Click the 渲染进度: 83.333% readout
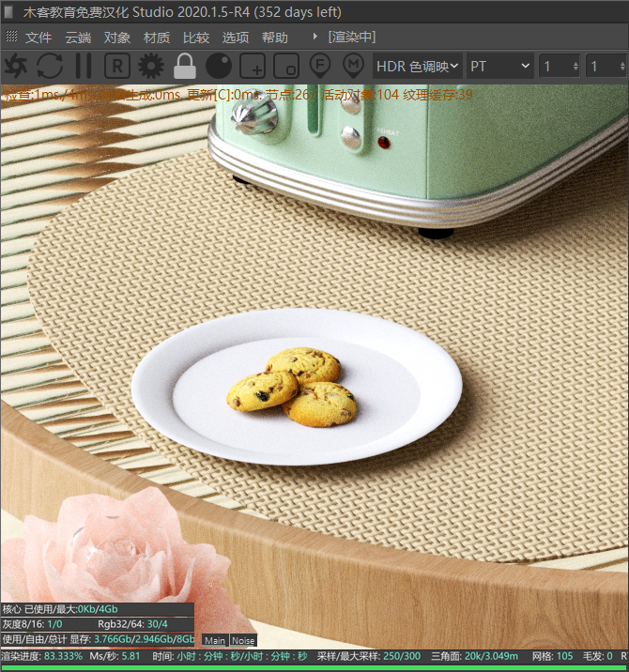This screenshot has width=629, height=672. (41, 656)
